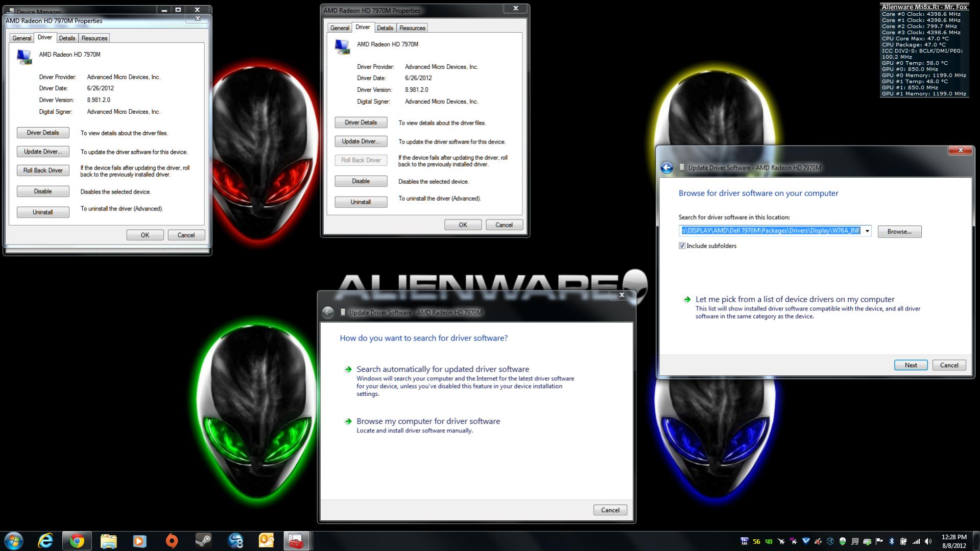Open the Details tab in the middle properties window
The width and height of the screenshot is (980, 551).
click(x=385, y=28)
